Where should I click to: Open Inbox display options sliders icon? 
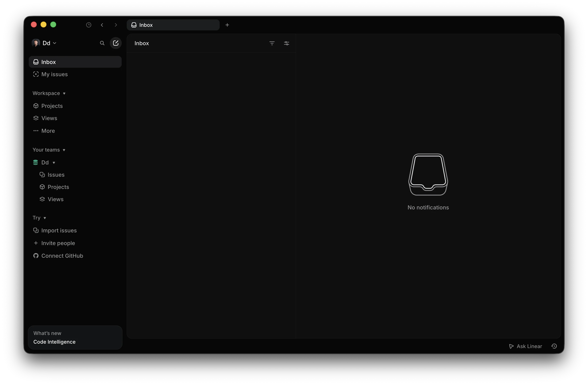coord(287,43)
